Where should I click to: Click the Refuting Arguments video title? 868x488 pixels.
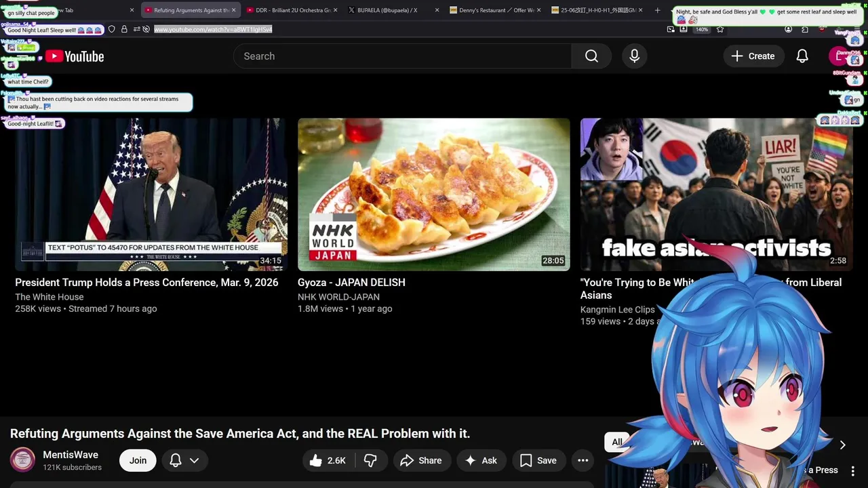[240, 434]
